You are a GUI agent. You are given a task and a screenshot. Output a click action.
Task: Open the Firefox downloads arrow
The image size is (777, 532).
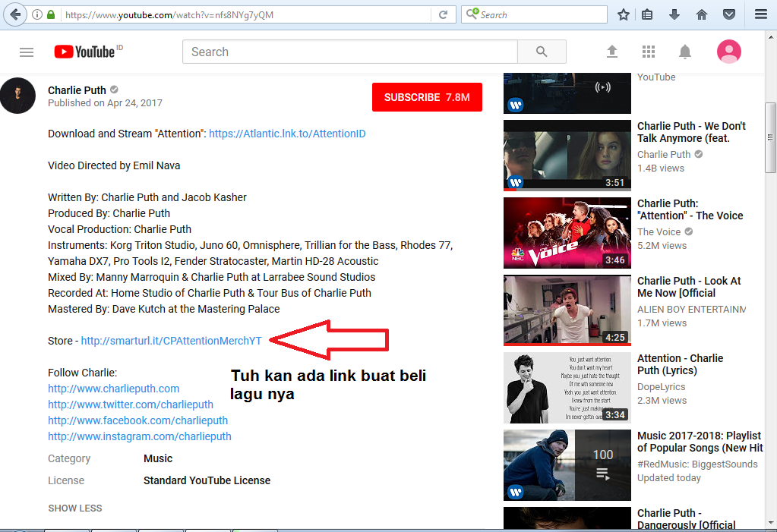tap(674, 15)
